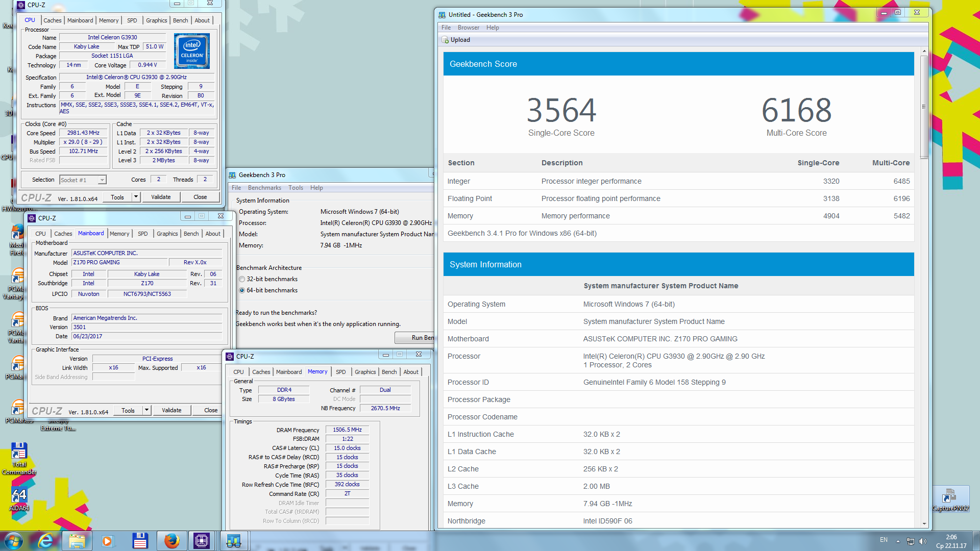This screenshot has height=551, width=980.
Task: Expand Tools dropdown arrow in CPU-Z Mainboard window
Action: 146,410
